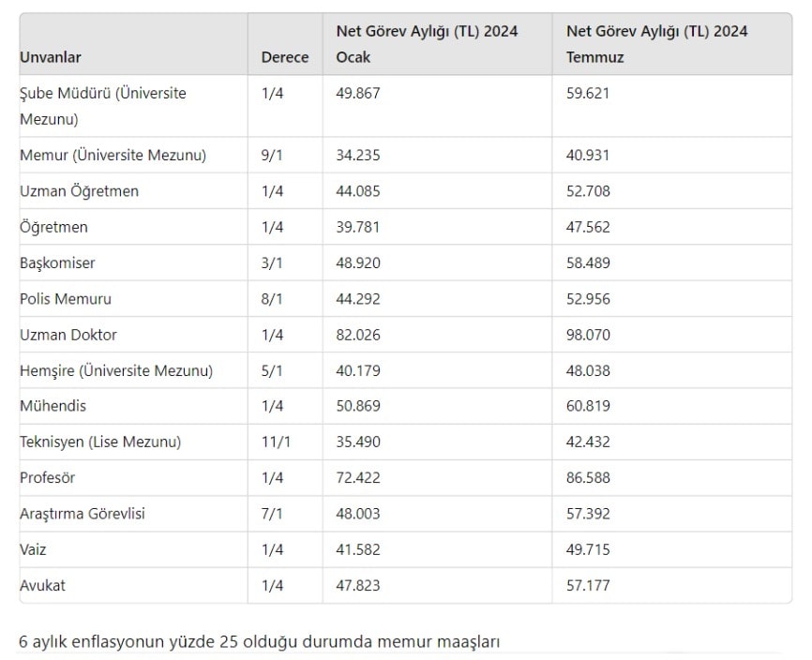Click the Uzman Öğretmen row label
The height and width of the screenshot is (660, 812).
click(79, 191)
